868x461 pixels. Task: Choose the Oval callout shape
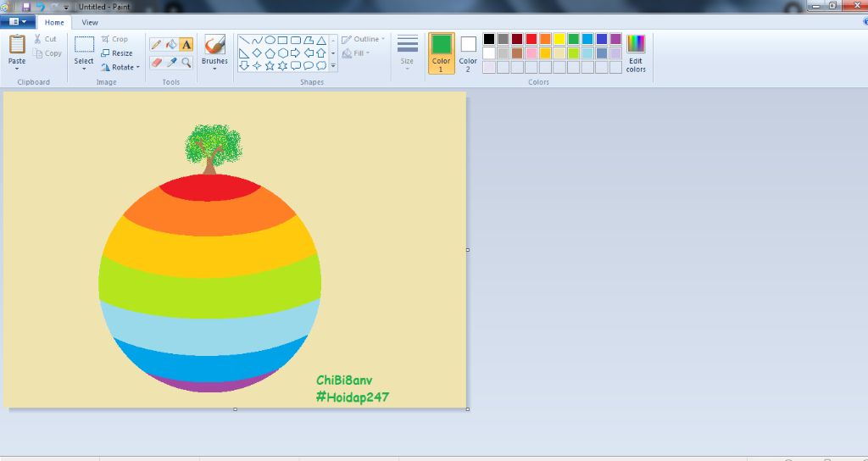pos(309,66)
